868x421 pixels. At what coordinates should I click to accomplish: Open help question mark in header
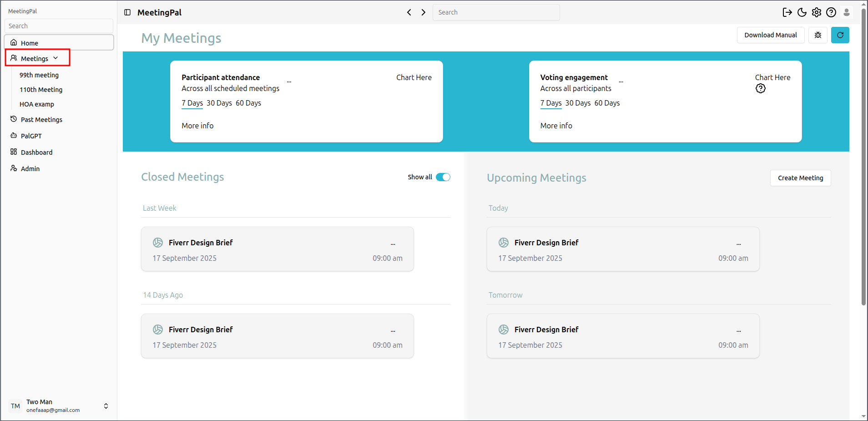pos(831,12)
